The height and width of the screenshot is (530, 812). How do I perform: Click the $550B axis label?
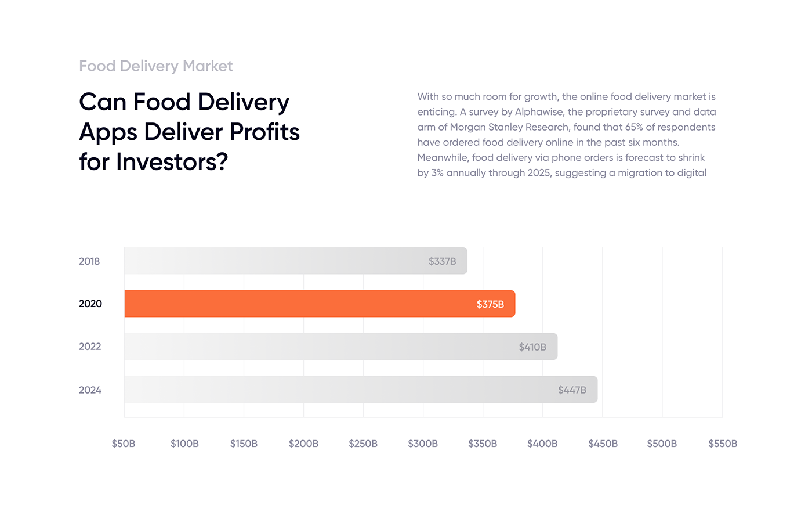(x=723, y=444)
